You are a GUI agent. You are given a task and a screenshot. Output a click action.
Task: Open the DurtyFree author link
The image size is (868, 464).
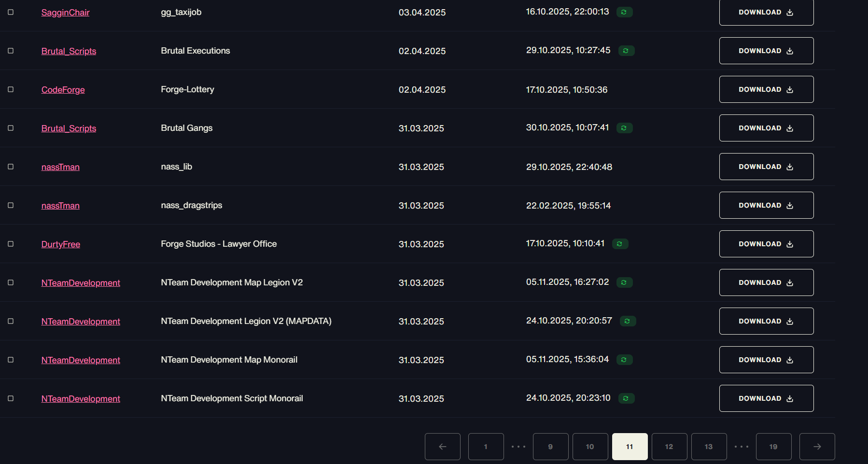[61, 244]
